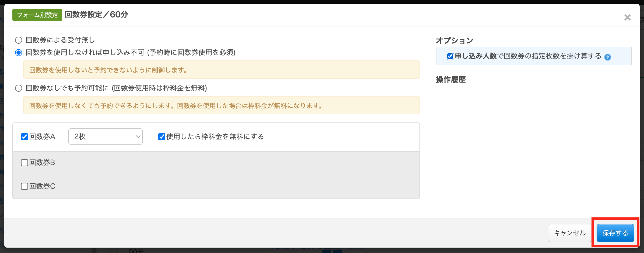Image resolution: width=644 pixels, height=253 pixels.
Task: Close the dialog with the X icon
Action: pos(627,18)
